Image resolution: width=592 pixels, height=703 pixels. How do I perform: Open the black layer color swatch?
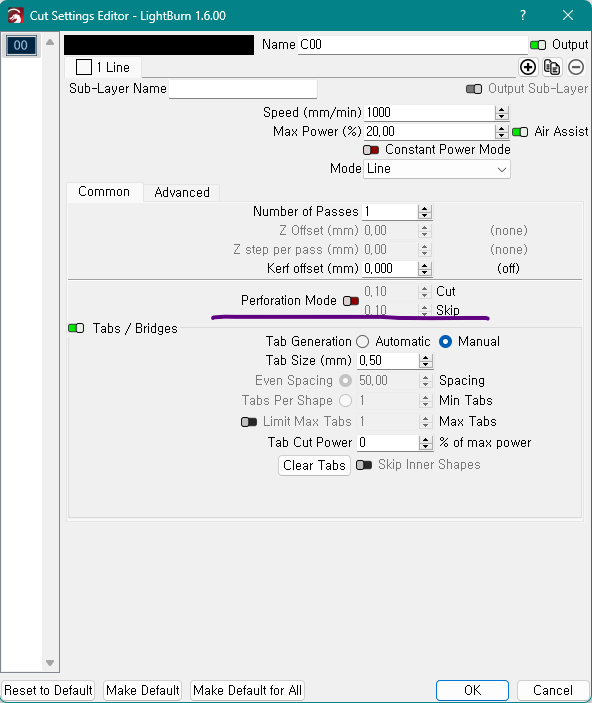pyautogui.click(x=159, y=45)
